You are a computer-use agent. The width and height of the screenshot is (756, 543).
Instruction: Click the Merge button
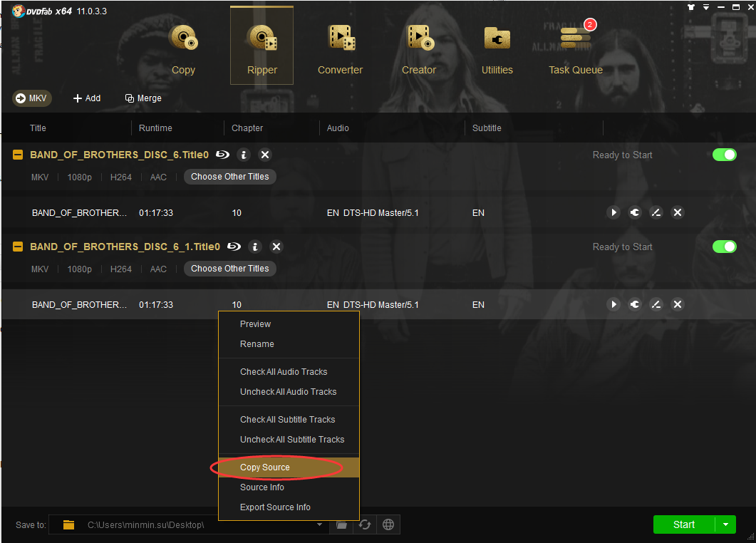[x=143, y=98]
